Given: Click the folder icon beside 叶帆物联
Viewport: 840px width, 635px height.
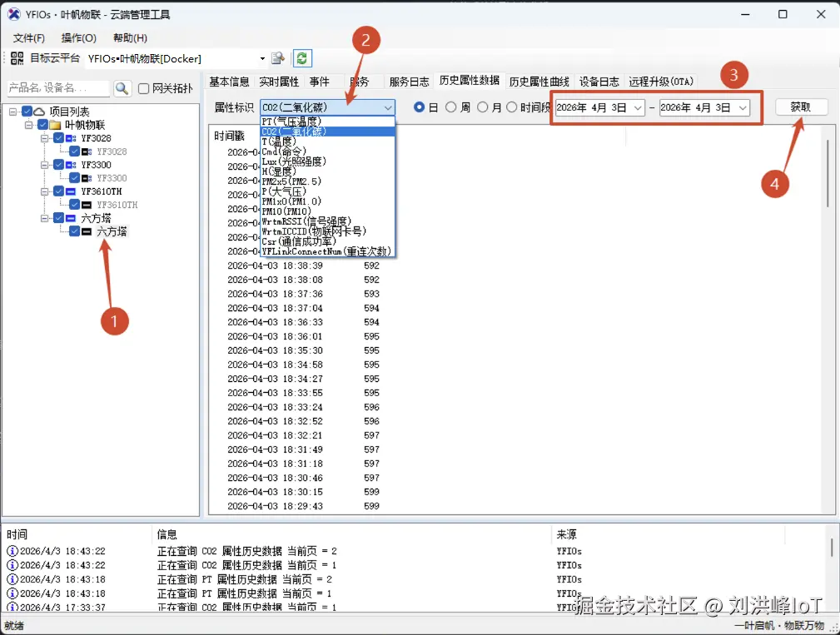Looking at the screenshot, I should tap(56, 125).
